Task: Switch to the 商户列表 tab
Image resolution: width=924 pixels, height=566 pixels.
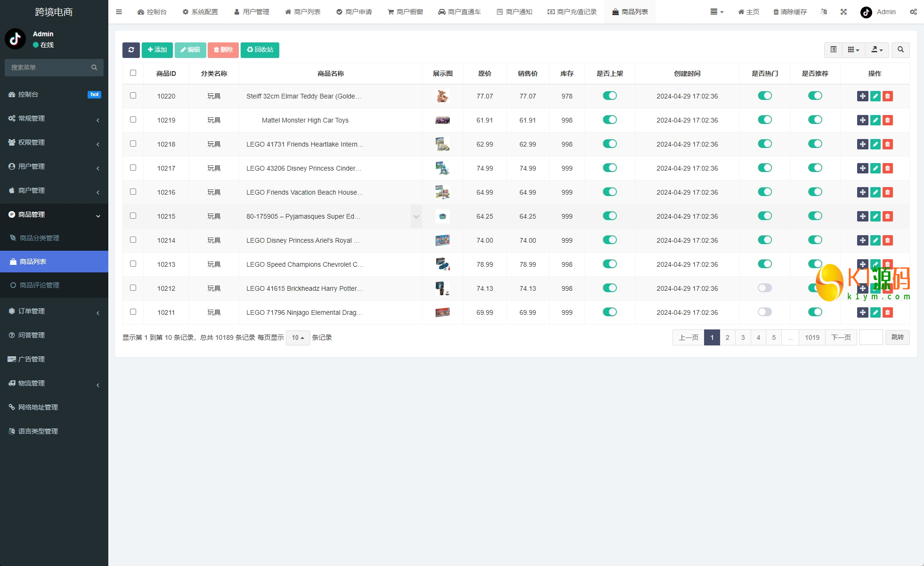Action: tap(302, 12)
